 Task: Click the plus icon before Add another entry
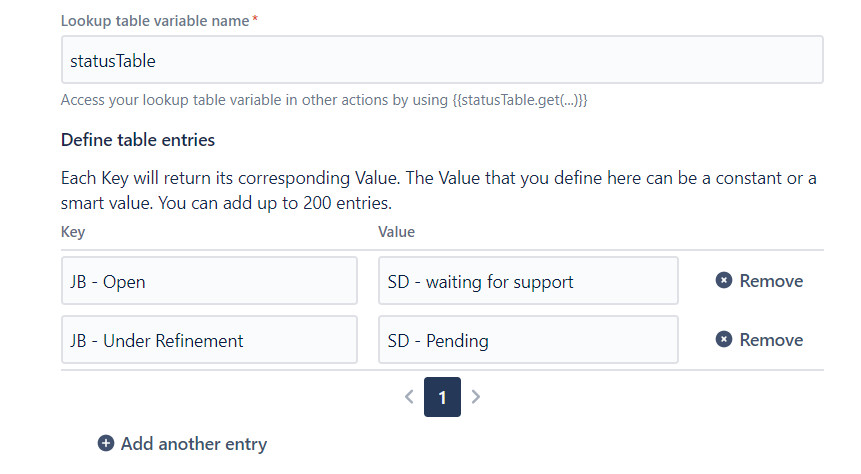pos(106,443)
